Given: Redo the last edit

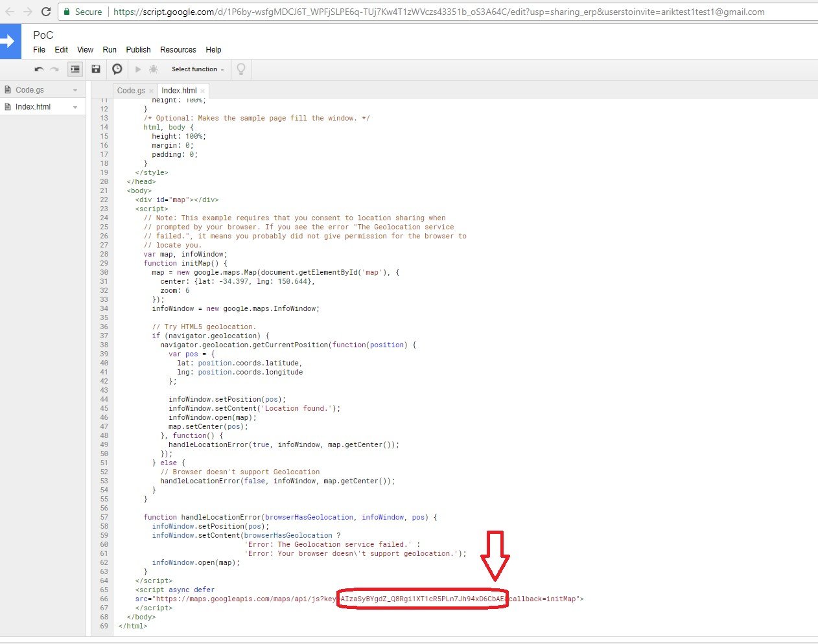Looking at the screenshot, I should (x=54, y=69).
